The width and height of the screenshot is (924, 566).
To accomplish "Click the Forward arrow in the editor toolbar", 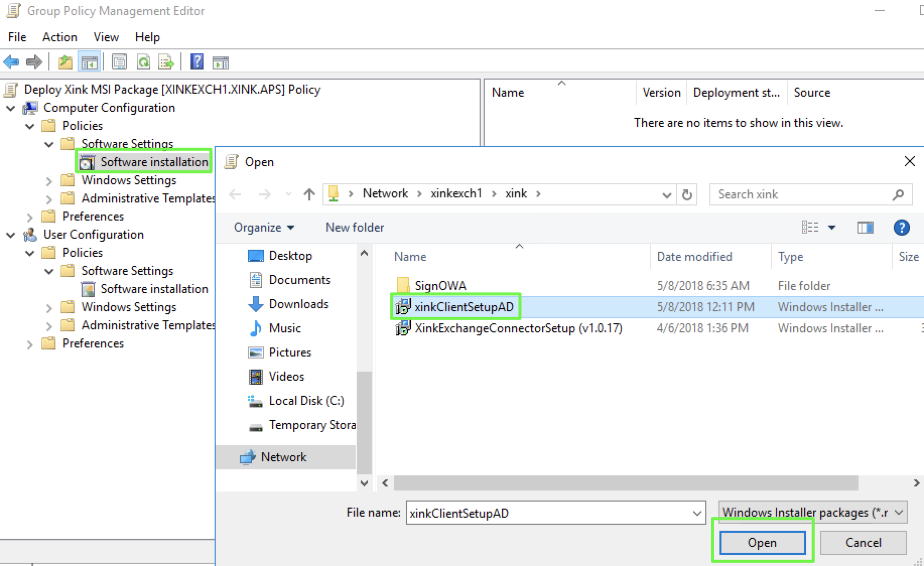I will point(34,62).
